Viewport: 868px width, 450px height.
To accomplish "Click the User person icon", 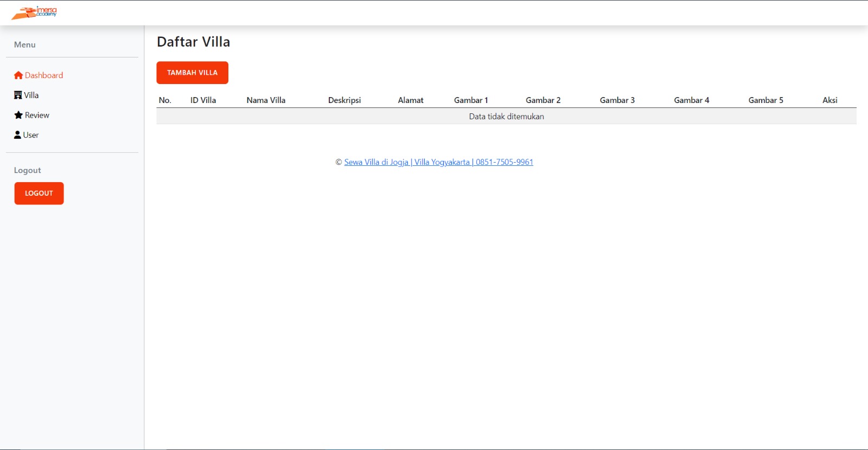I will click(17, 135).
